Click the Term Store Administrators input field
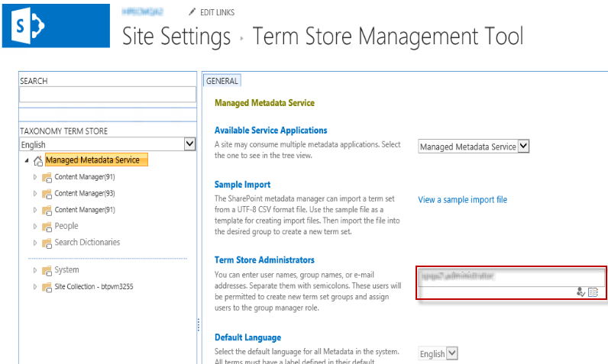608x364 pixels. coord(510,276)
